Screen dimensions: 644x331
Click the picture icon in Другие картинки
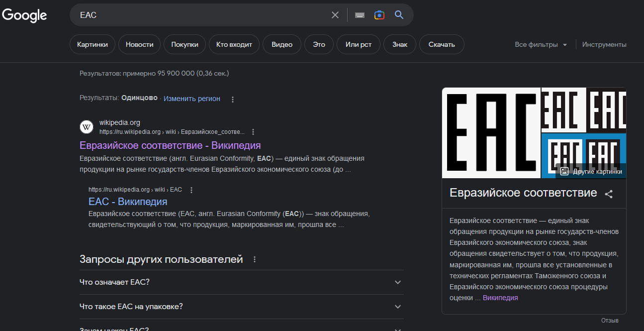(564, 171)
